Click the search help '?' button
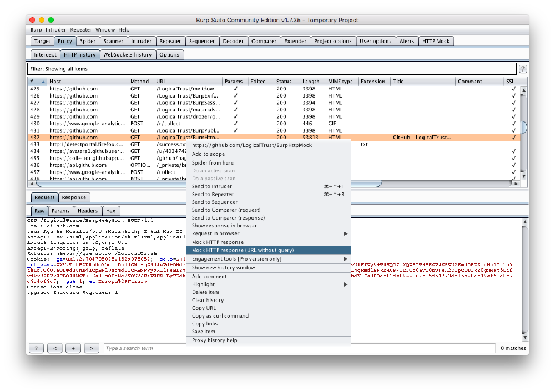This screenshot has height=392, width=555. point(36,348)
